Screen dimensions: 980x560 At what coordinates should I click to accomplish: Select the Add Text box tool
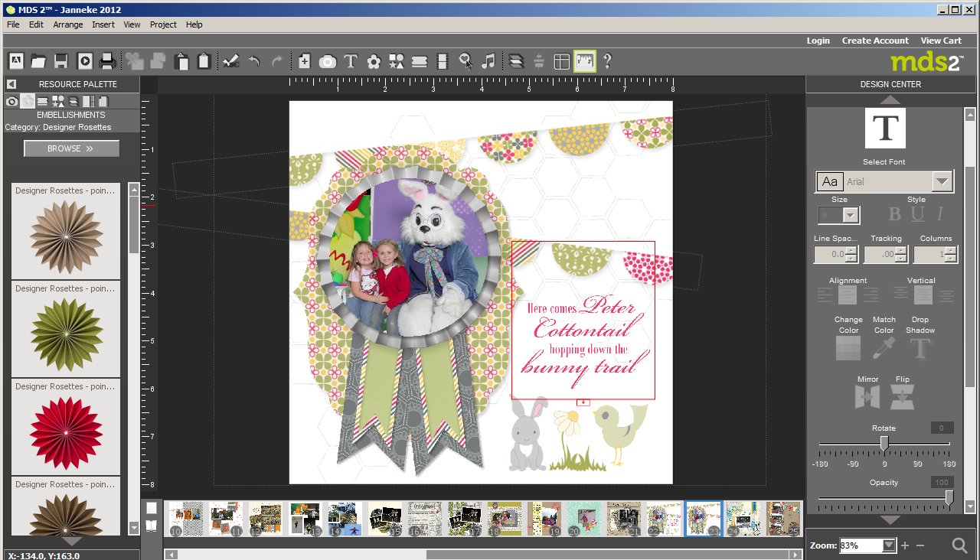[351, 61]
